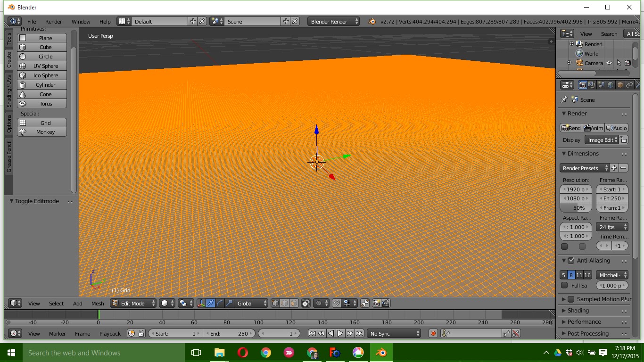Select the World properties globe icon
Viewport: 644px width, 362px height.
611,84
